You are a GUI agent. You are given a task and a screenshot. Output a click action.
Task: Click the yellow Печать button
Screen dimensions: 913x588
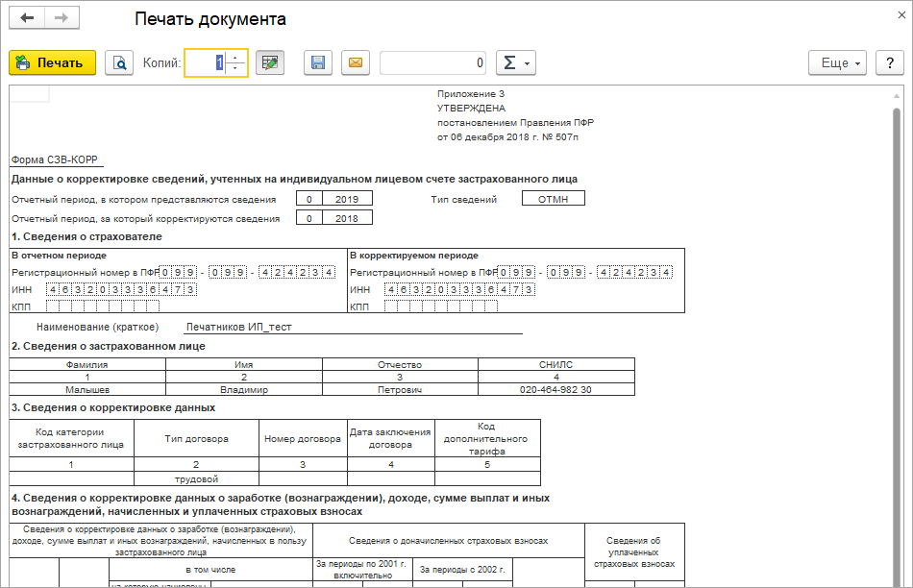(53, 62)
